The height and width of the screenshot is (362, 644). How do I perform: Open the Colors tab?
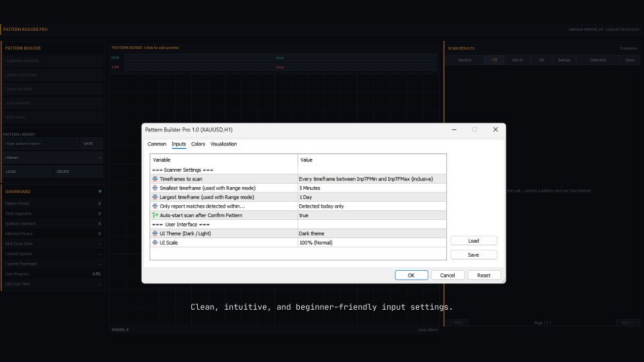[198, 144]
